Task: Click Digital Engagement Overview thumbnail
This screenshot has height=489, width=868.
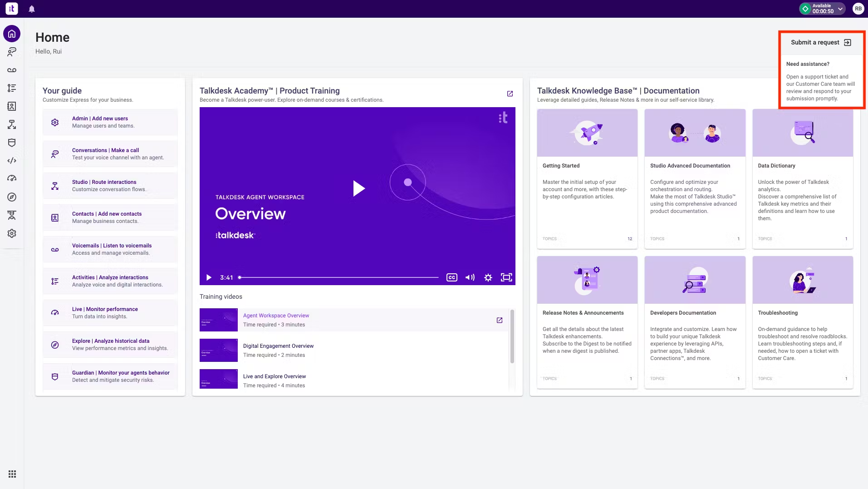Action: (x=219, y=351)
